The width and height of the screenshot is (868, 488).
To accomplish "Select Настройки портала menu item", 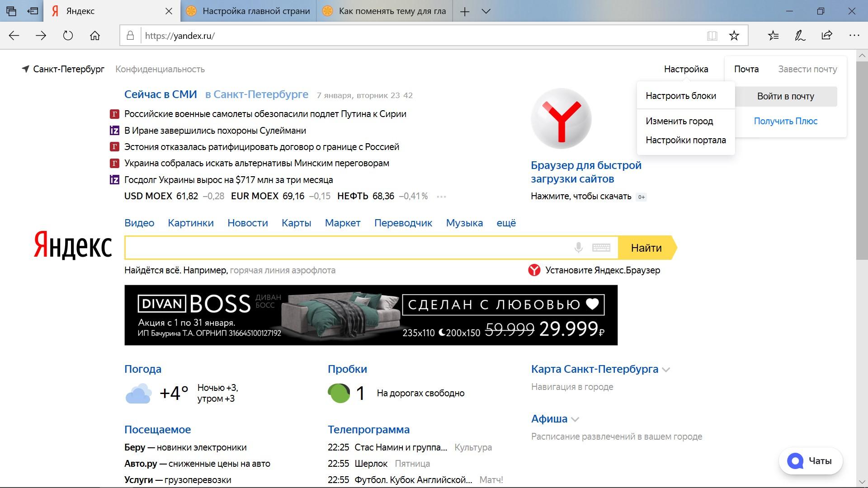I will tap(686, 140).
